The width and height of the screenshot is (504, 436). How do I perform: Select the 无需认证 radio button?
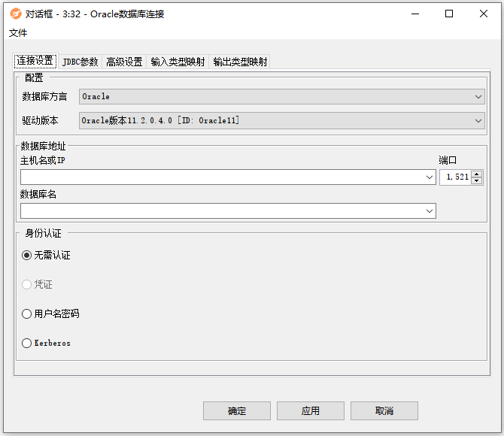coord(27,256)
